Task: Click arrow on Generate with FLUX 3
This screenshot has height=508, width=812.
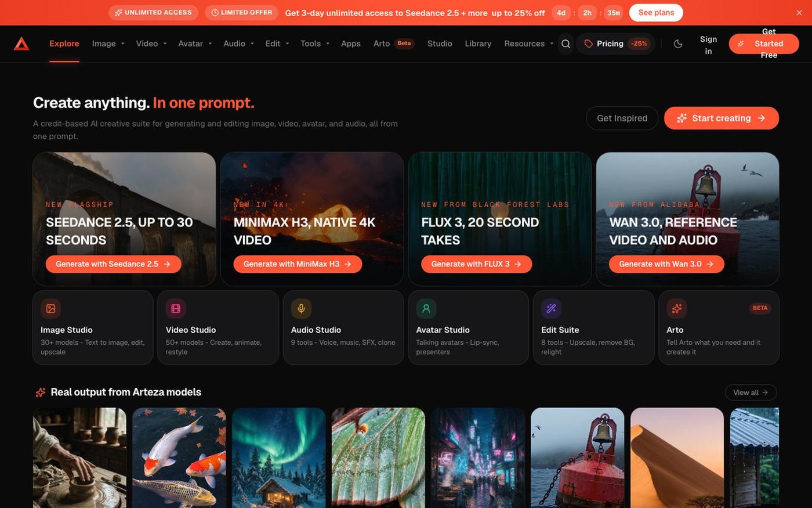Action: (x=518, y=264)
